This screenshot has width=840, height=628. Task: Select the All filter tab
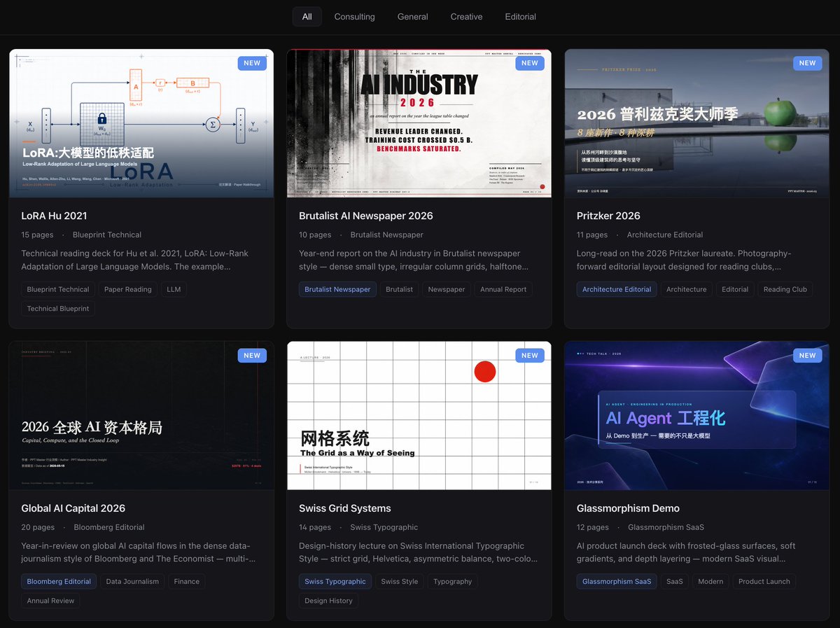point(307,17)
